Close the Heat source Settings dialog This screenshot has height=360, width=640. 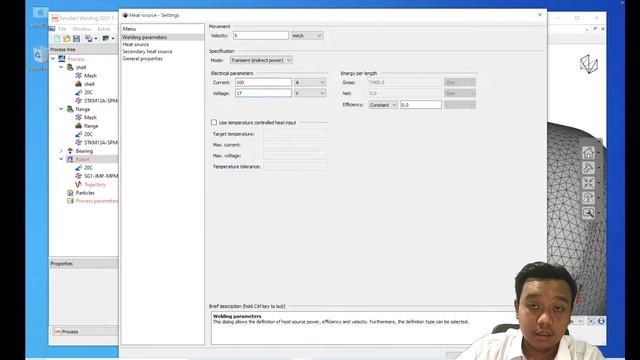540,15
